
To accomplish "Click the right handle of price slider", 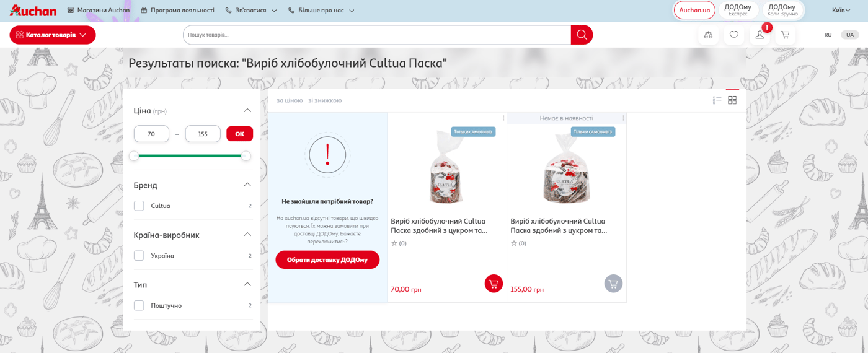I will (x=246, y=156).
